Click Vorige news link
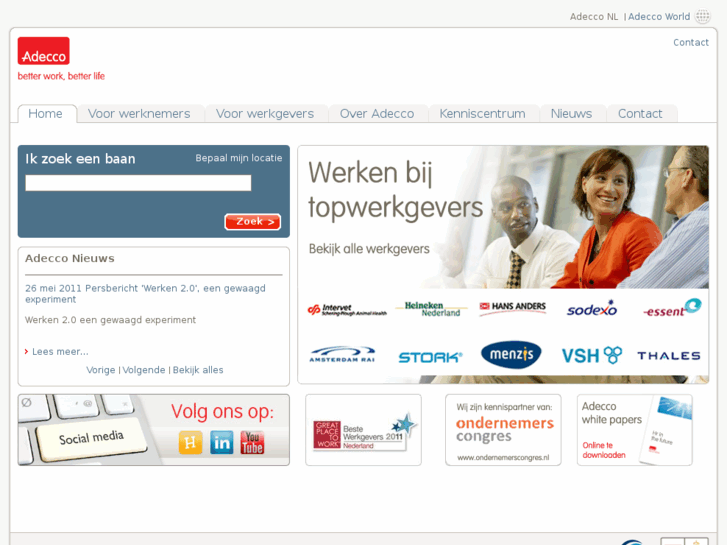Screen dimensions: 727x545 click(x=101, y=370)
